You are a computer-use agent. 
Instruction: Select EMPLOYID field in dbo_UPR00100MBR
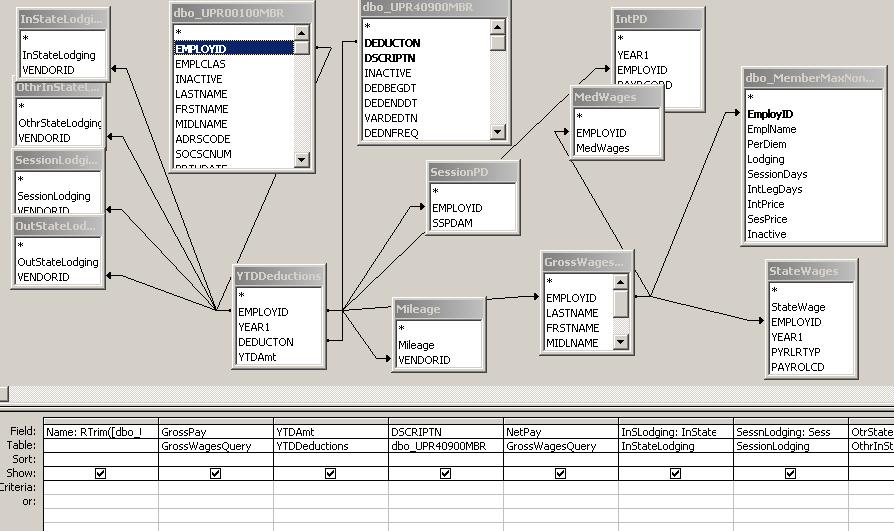pos(234,48)
